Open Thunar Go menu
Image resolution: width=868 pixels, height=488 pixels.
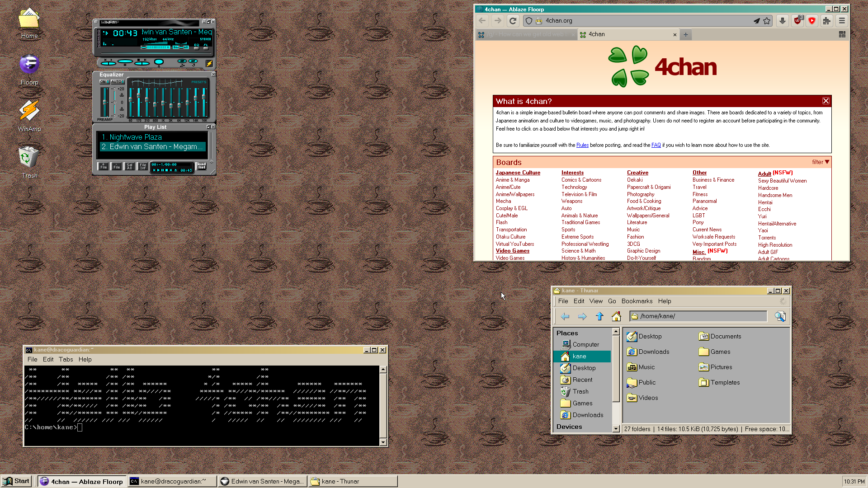click(612, 301)
